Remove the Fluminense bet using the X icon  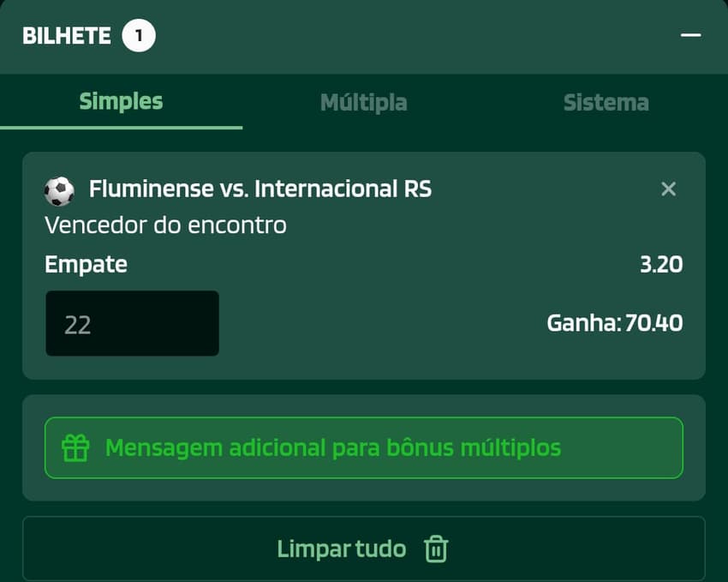668,189
